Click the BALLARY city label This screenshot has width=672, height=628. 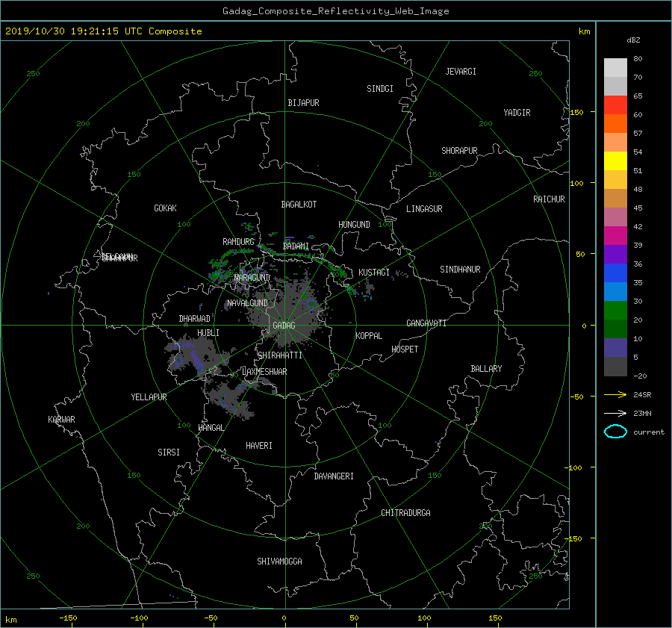tap(486, 369)
